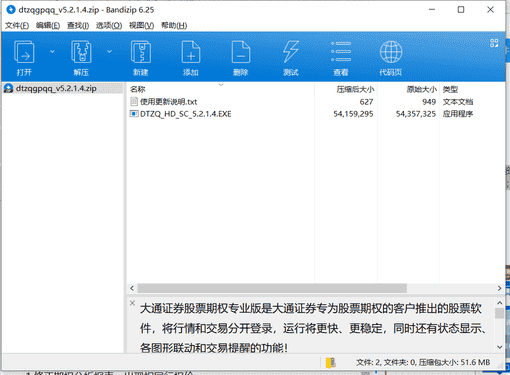This screenshot has width=510, height=375.
Task: Click the Add (添加) file icon
Action: [191, 52]
